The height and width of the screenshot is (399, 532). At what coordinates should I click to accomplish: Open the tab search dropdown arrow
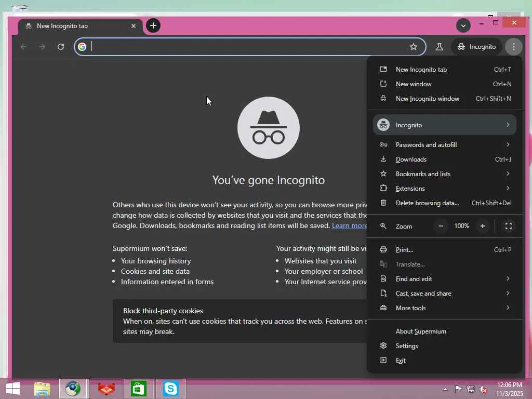[463, 25]
